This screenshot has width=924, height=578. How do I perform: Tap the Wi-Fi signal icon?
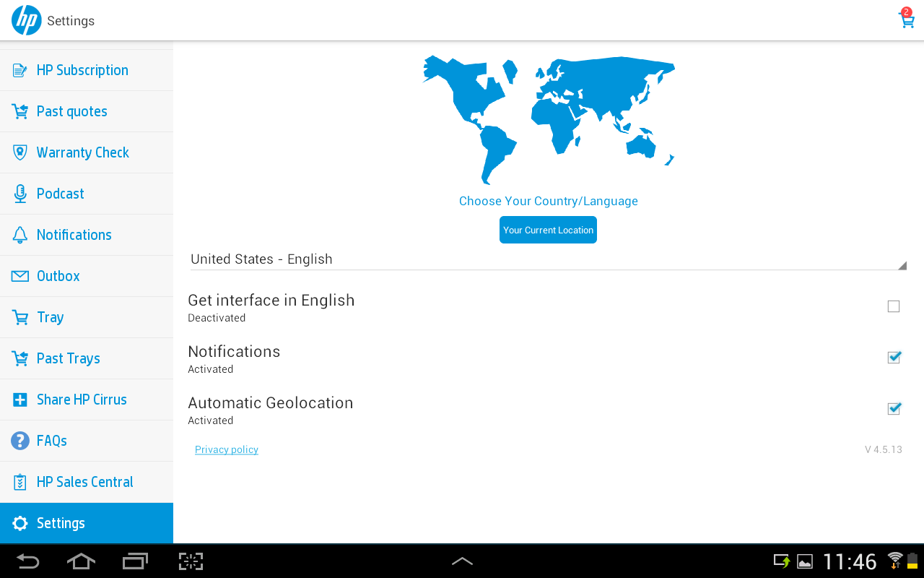tap(895, 561)
